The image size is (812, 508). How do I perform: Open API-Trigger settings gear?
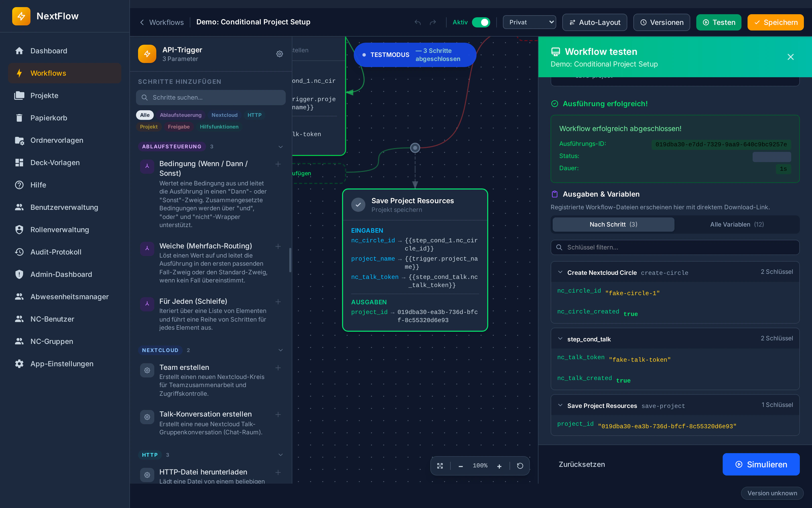pos(279,54)
